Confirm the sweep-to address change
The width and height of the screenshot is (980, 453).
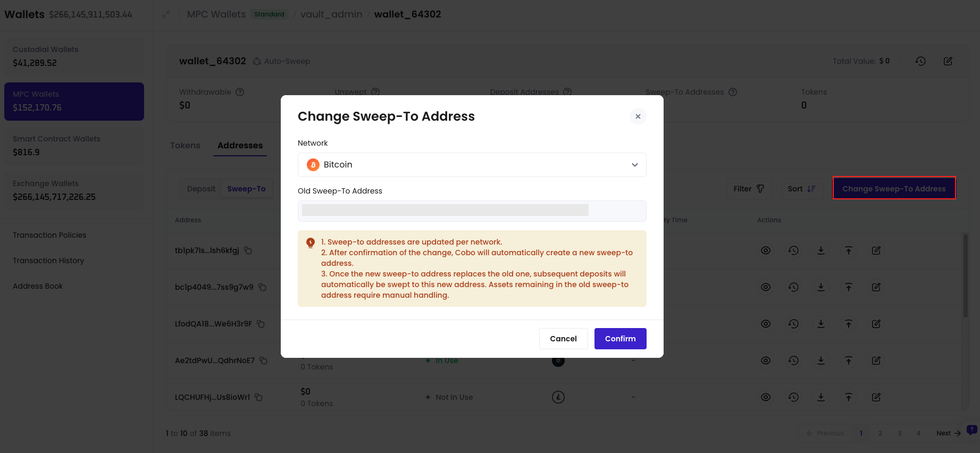coord(620,339)
